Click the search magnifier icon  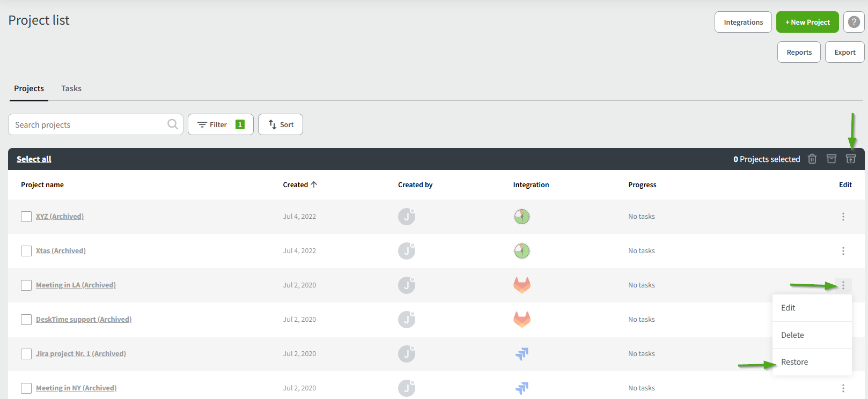click(172, 124)
